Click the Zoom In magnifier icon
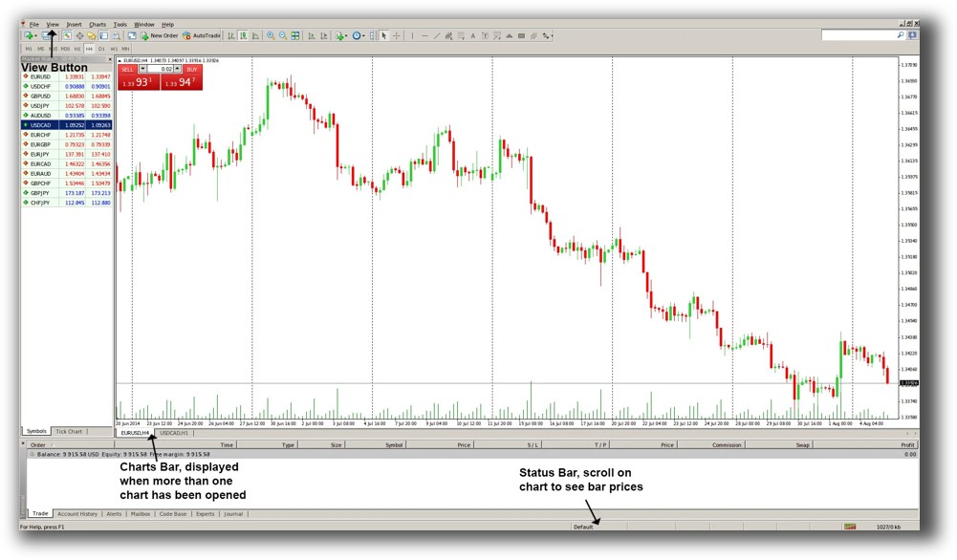This screenshot has height=560, width=957. click(x=271, y=35)
